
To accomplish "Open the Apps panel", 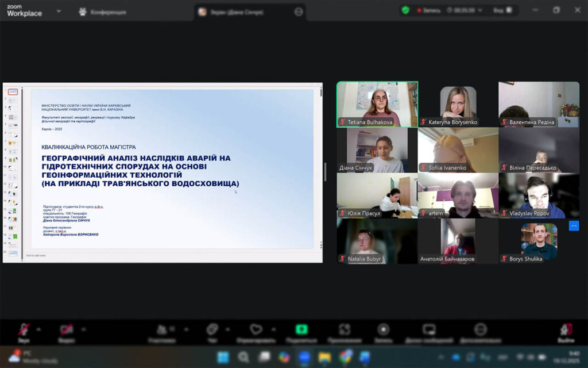I will click(x=345, y=330).
